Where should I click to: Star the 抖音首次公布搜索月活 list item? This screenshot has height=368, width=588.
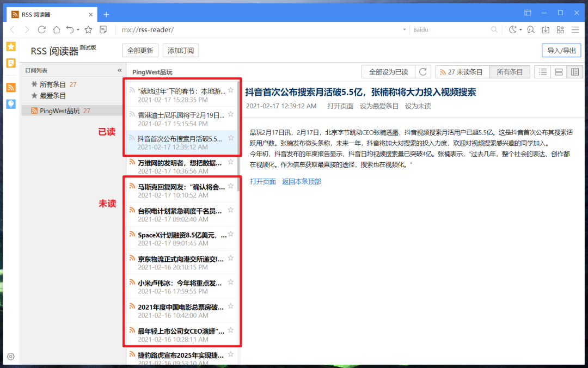pos(231,138)
